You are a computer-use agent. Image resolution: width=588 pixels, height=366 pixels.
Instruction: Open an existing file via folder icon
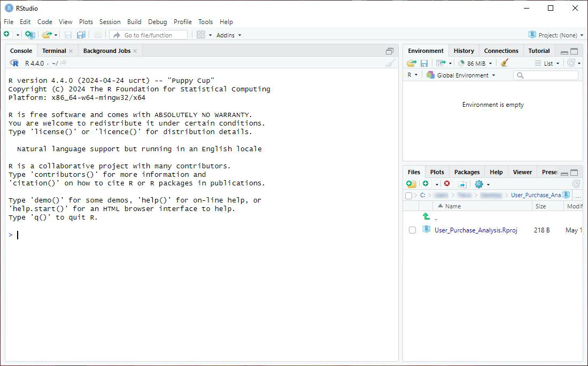click(47, 35)
